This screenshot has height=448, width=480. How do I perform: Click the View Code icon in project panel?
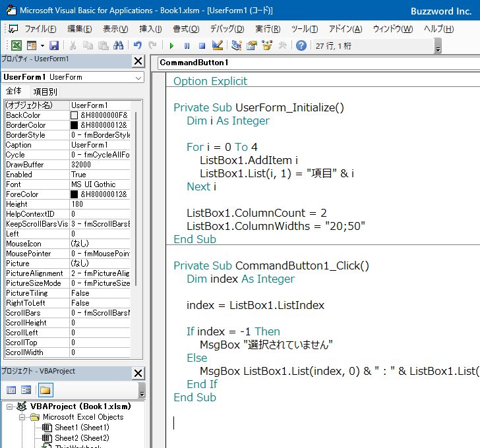11,390
